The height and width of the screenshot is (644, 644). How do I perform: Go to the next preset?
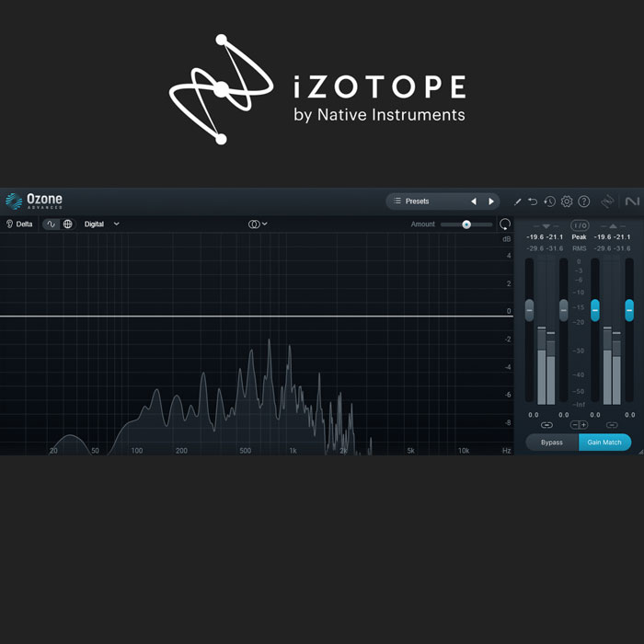[x=491, y=201]
